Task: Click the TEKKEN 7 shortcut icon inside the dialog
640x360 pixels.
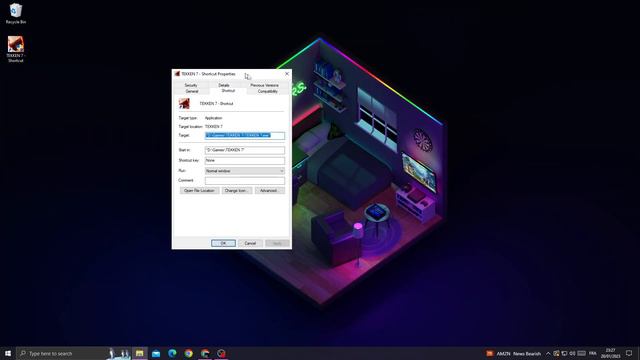Action: pyautogui.click(x=184, y=103)
